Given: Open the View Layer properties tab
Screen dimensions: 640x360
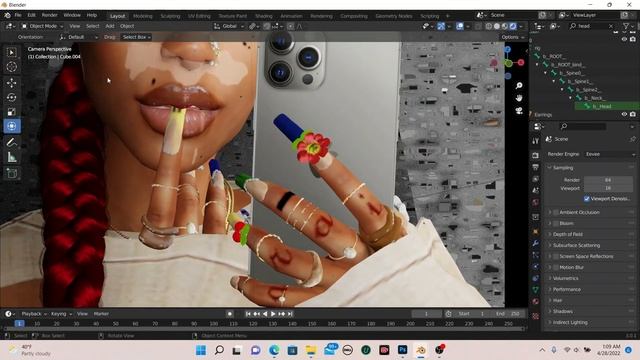Looking at the screenshot, I should [536, 179].
